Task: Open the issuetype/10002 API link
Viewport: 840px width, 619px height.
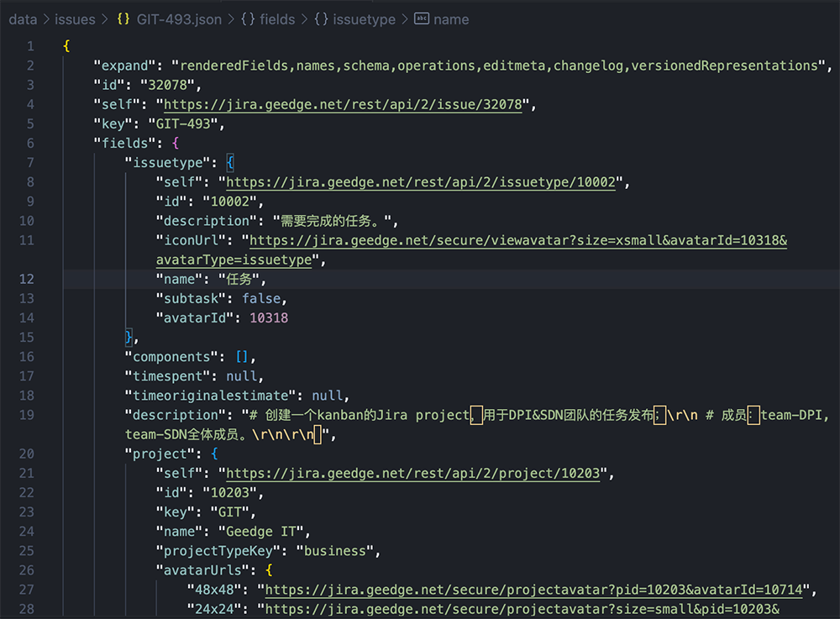Action: pos(421,182)
